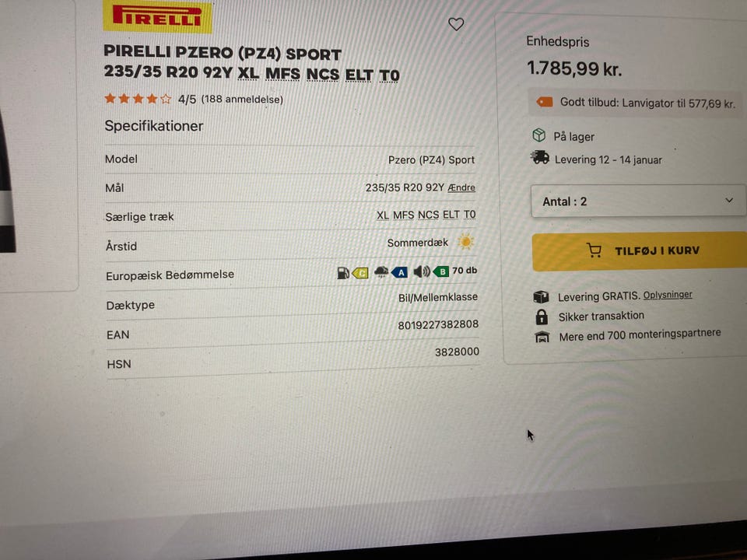
Task: Click the delivery truck icon
Action: [x=540, y=157]
